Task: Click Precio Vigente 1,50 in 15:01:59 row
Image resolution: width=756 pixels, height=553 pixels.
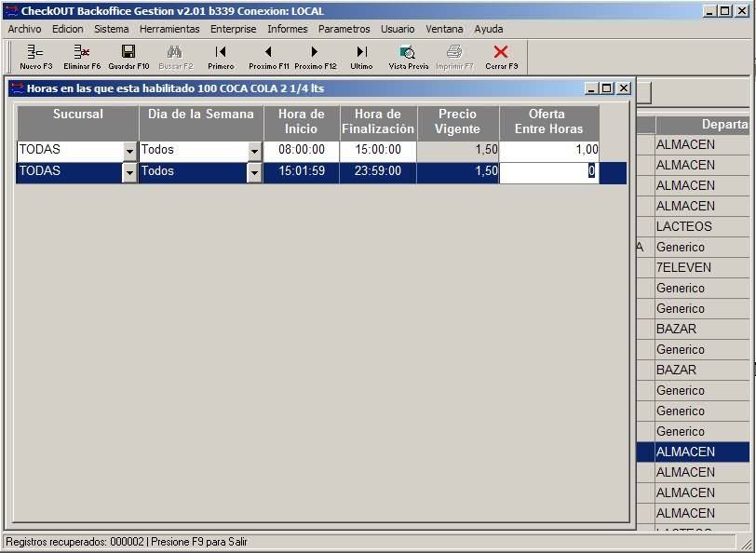Action: tap(457, 172)
